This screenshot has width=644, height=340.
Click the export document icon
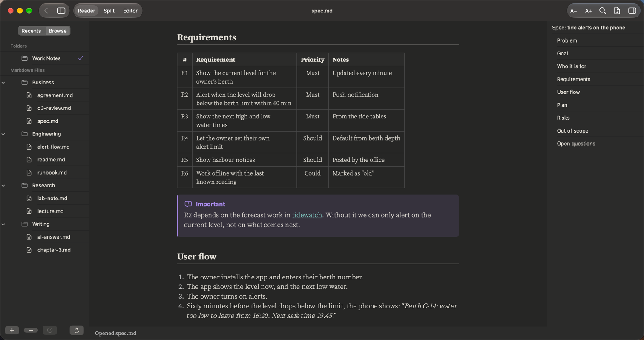(x=617, y=11)
